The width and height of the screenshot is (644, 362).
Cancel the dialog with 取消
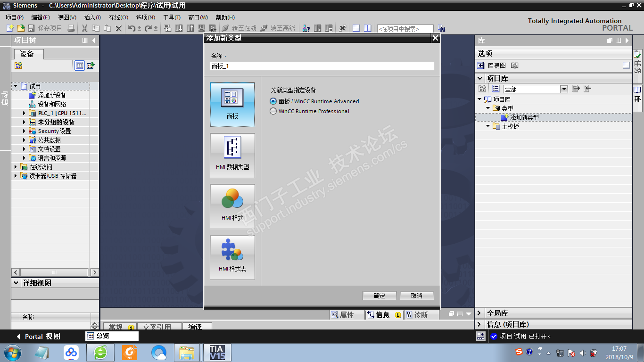coord(417,296)
